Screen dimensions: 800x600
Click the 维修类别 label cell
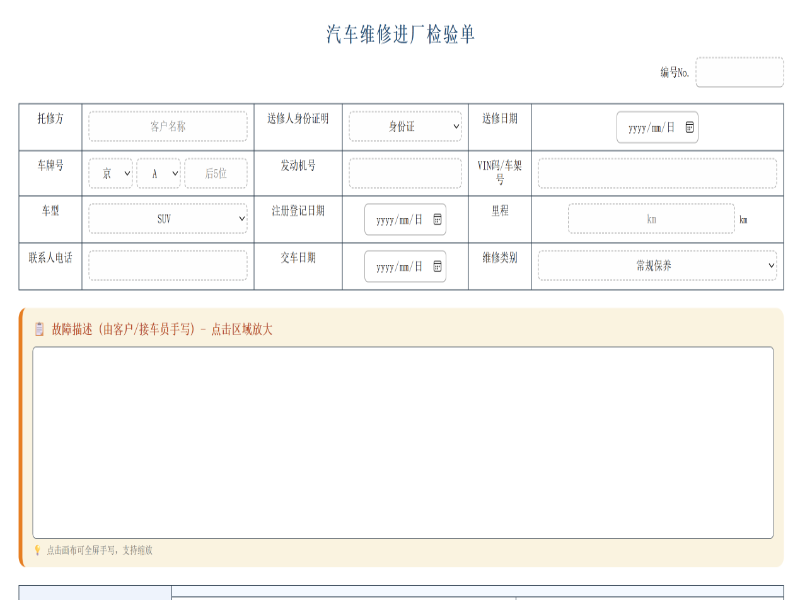point(500,266)
